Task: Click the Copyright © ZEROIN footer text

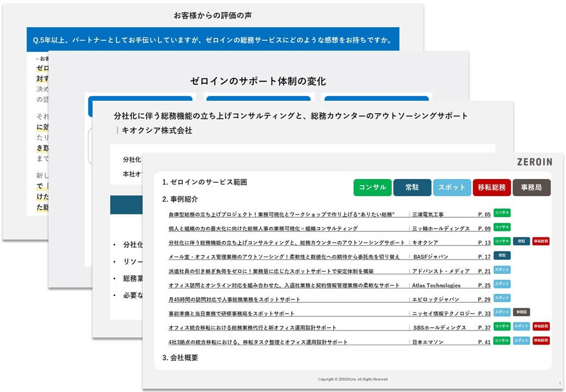Action: click(353, 379)
